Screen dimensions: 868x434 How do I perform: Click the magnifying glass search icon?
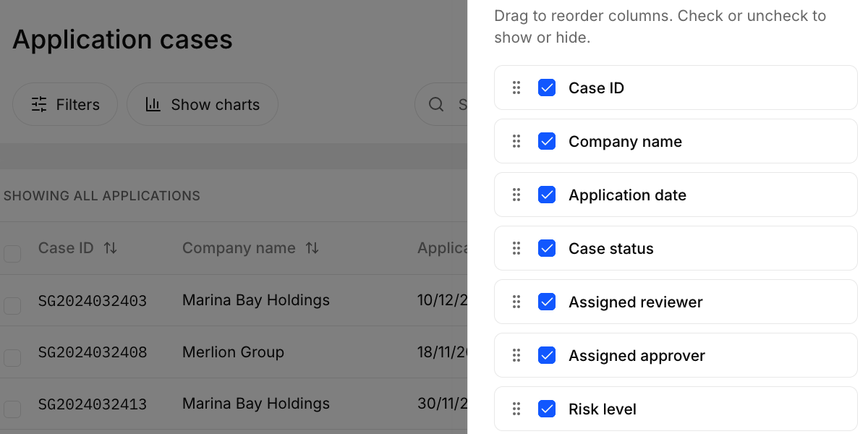pos(436,104)
